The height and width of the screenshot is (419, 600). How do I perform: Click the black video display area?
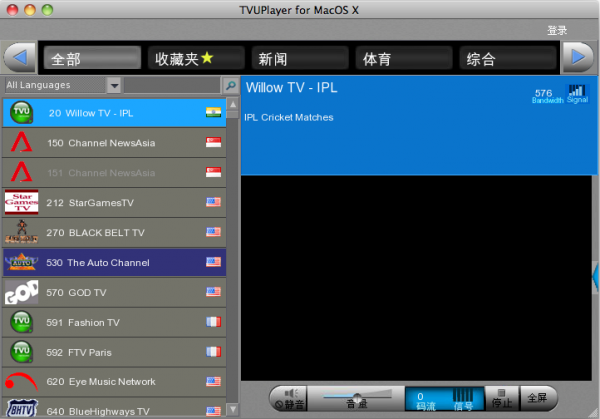416,278
